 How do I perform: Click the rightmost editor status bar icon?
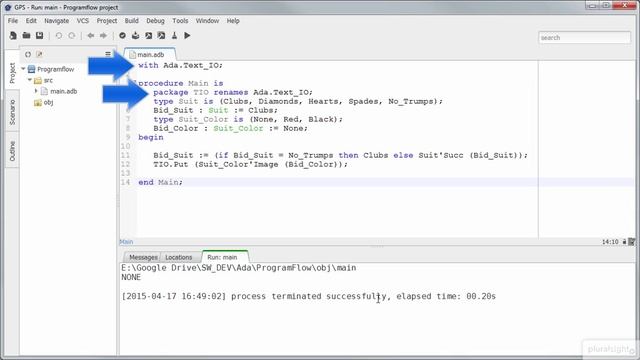631,242
